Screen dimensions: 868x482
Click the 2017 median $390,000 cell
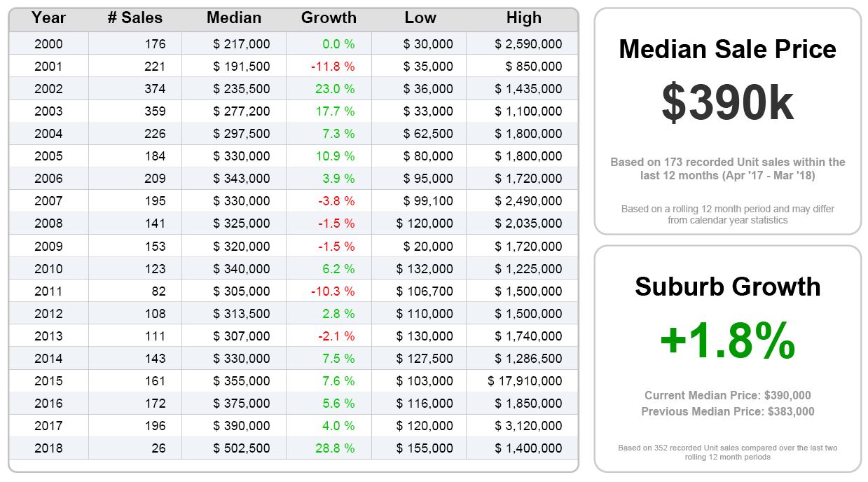pos(242,426)
